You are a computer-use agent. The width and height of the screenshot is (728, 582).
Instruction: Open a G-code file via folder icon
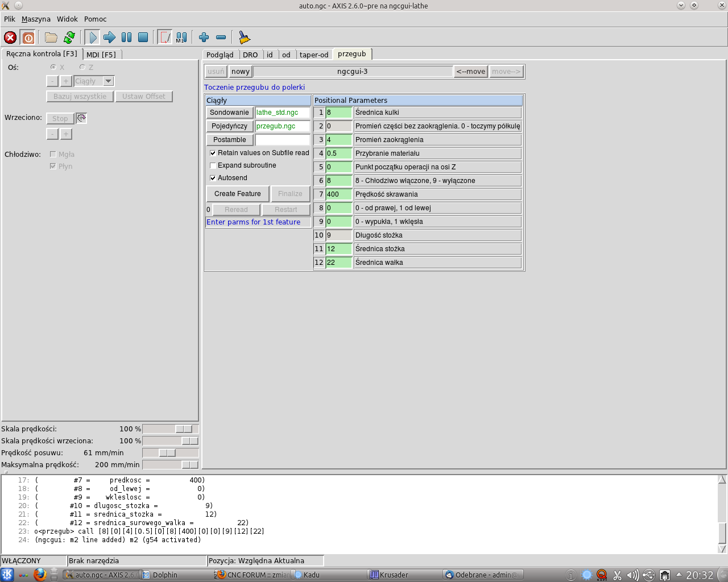pos(51,38)
